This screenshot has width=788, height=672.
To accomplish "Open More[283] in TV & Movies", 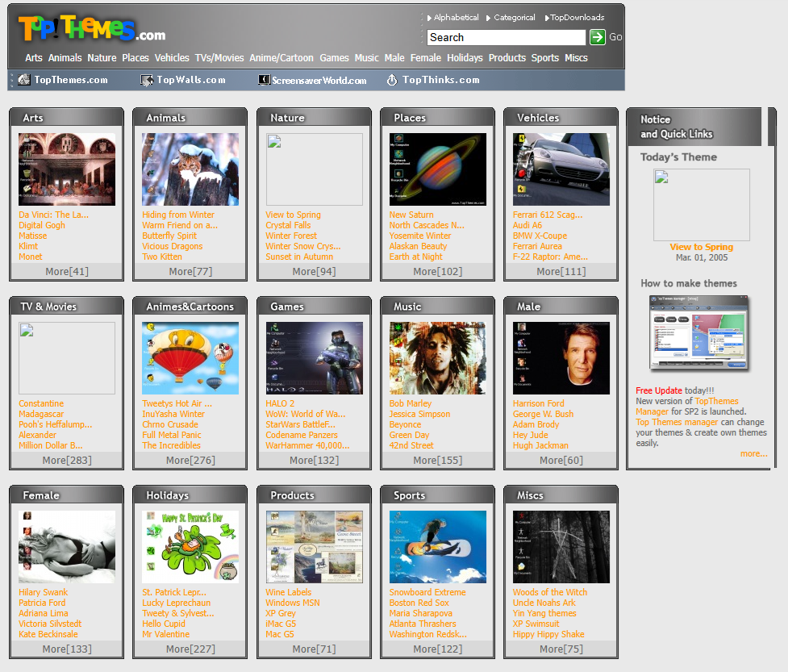I will [67, 461].
